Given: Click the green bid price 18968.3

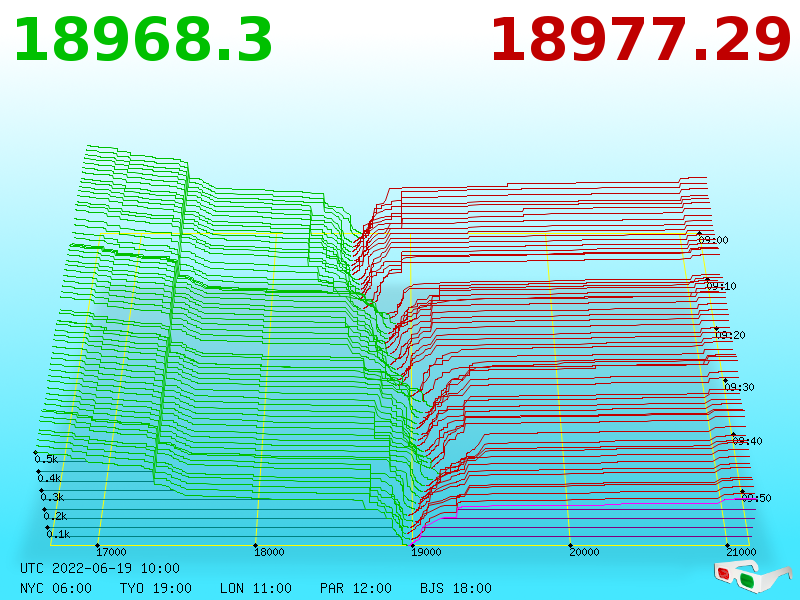Looking at the screenshot, I should [143, 41].
